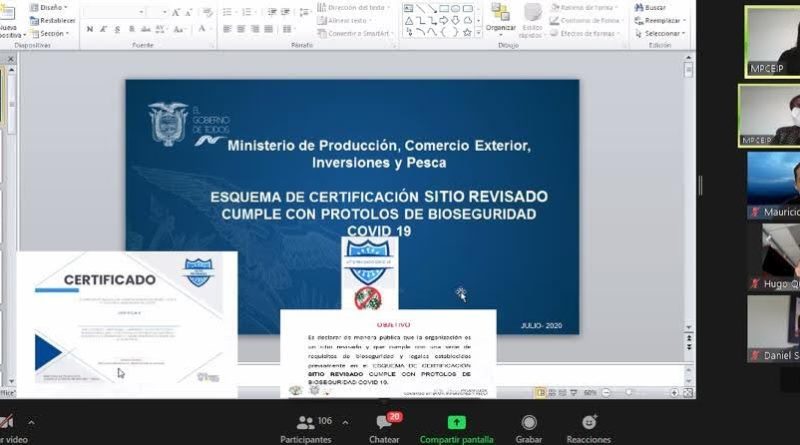Click the Nueva diapositiva button
Viewport: 800px width, 445px height.
(x=10, y=20)
